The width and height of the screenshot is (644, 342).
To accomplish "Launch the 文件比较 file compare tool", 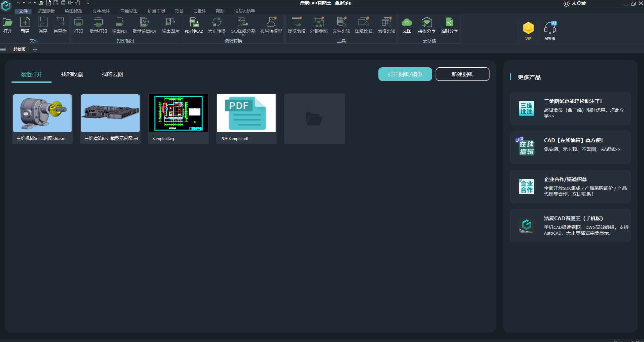I will tap(341, 25).
